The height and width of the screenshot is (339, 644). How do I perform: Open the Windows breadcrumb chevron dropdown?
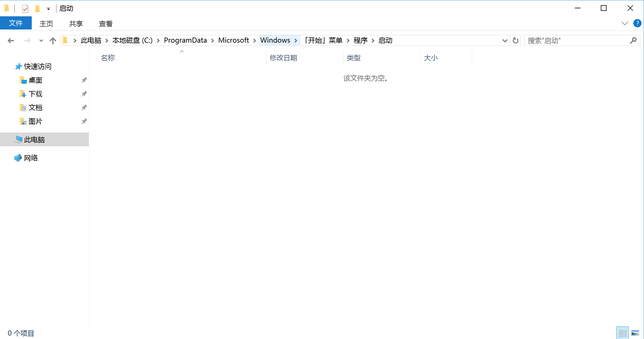click(x=296, y=40)
